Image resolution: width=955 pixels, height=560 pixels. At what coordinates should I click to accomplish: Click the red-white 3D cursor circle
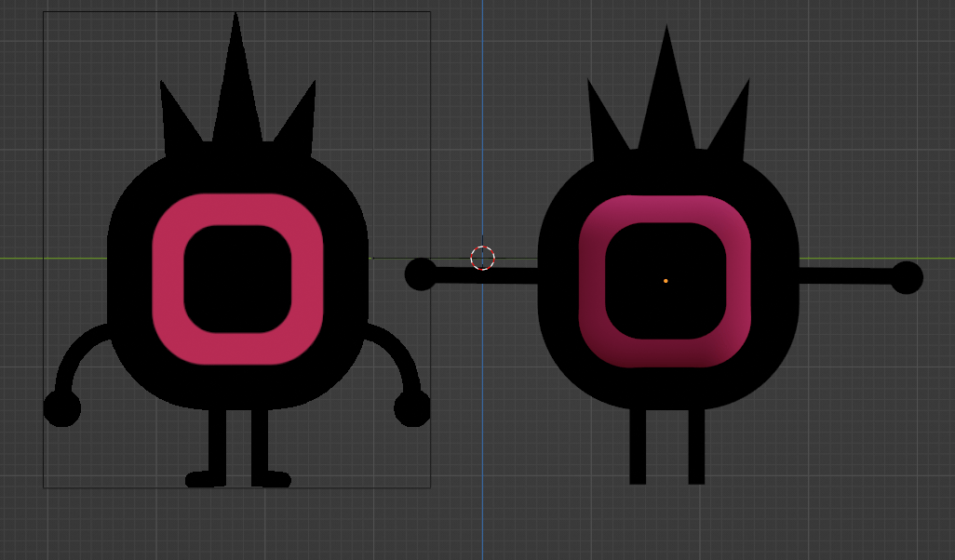(x=482, y=258)
